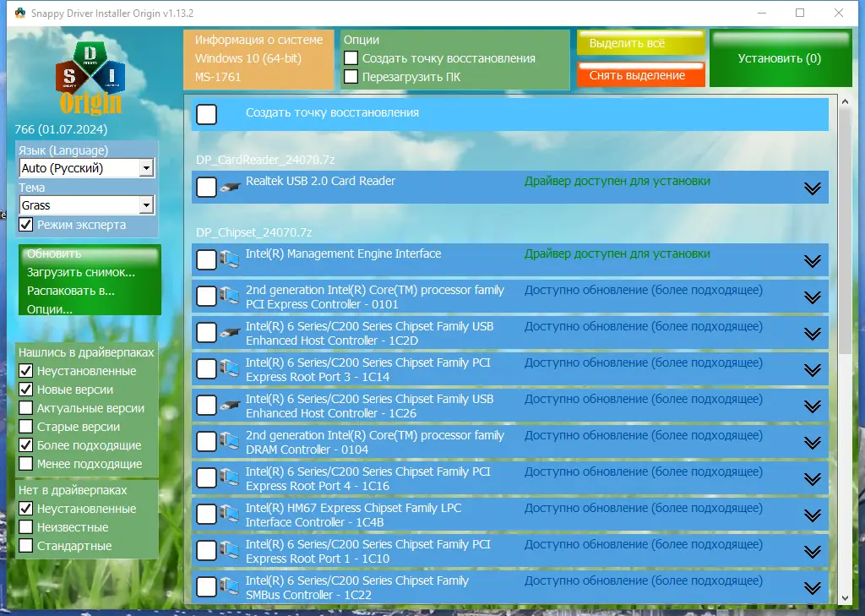Viewport: 865px width, 616px height.
Task: Click device icon for Realtek USB 2.0 Card Reader
Action: pyautogui.click(x=230, y=188)
